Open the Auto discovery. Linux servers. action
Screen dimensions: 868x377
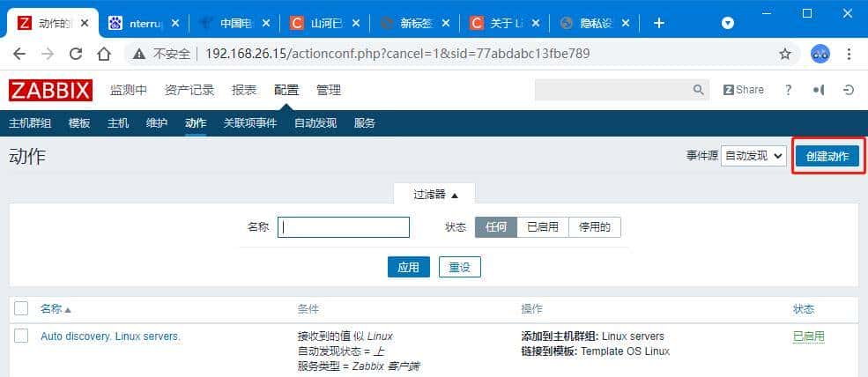pos(111,336)
